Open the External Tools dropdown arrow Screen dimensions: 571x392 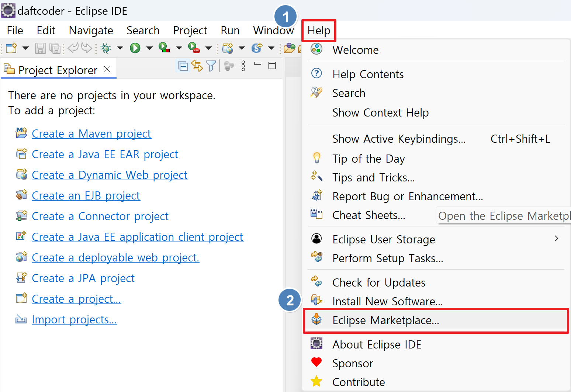pos(208,48)
